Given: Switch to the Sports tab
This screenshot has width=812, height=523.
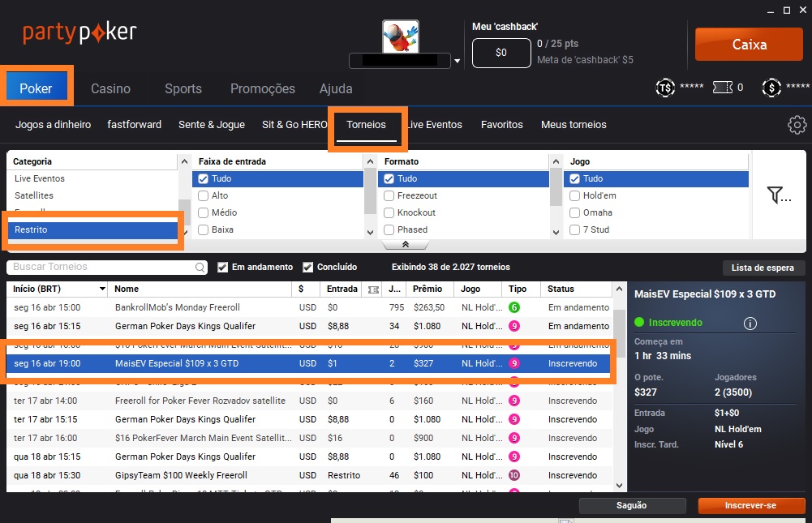Looking at the screenshot, I should tap(183, 88).
